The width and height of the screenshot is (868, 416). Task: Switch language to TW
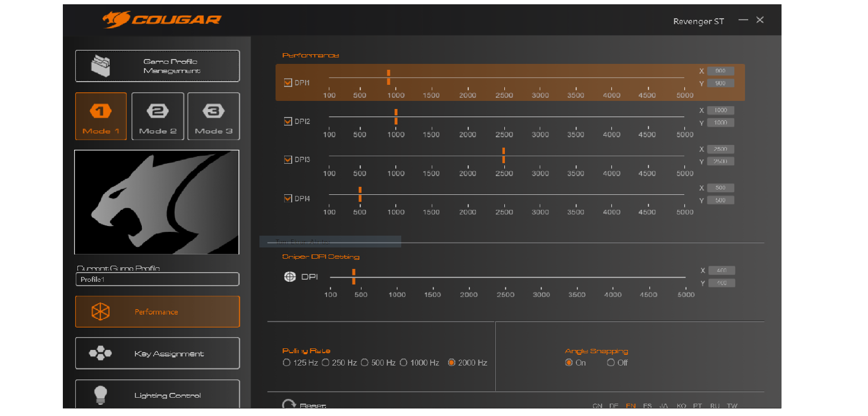(x=732, y=406)
